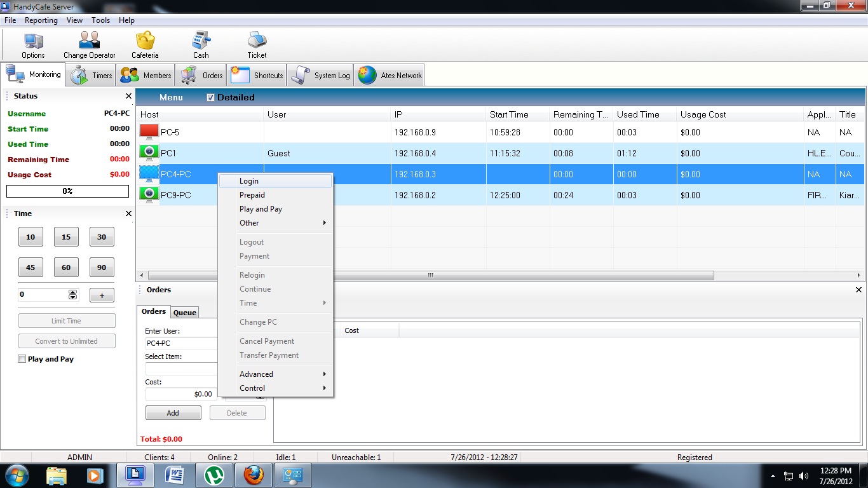Click the scroll right arrow of PC list

click(x=859, y=276)
